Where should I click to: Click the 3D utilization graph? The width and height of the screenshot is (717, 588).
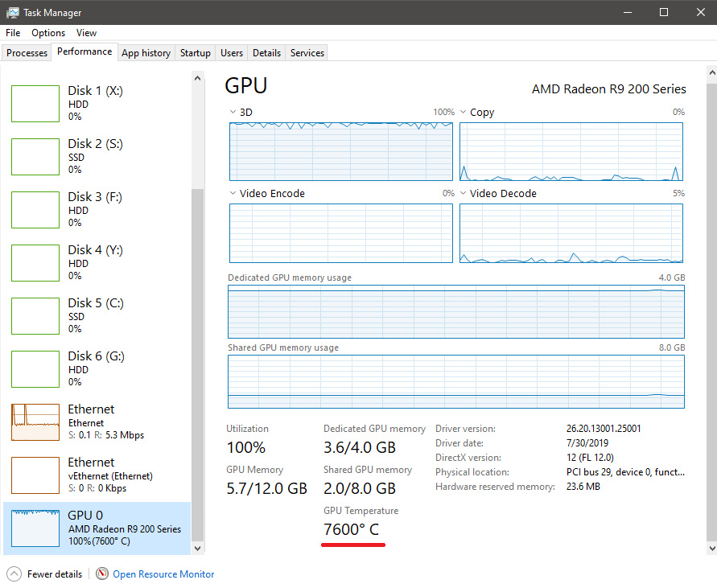341,151
